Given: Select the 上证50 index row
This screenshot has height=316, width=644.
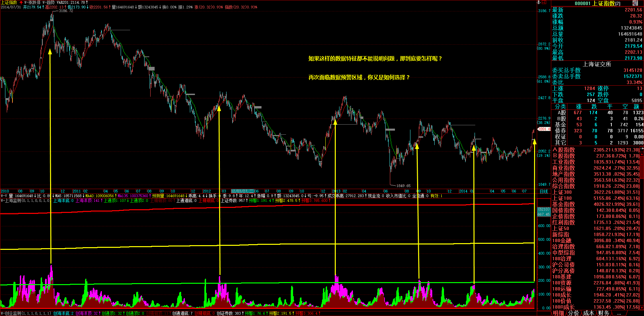Looking at the screenshot, I should (561, 228).
